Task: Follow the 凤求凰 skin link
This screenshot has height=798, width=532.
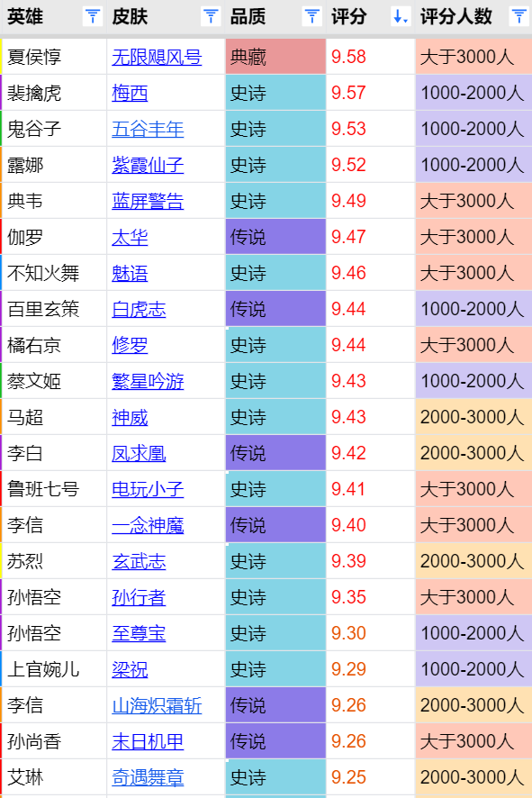Action: tap(139, 453)
